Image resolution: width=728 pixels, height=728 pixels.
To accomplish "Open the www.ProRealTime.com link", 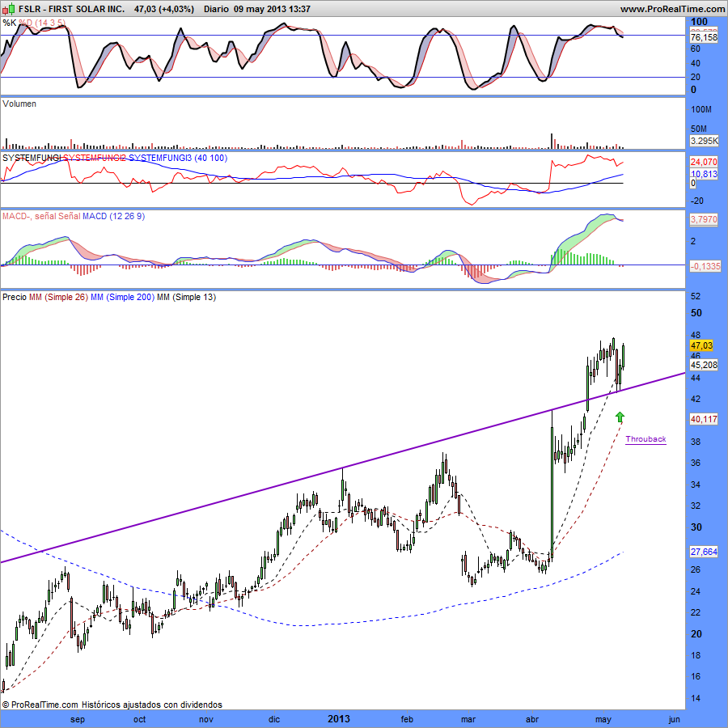I will tap(673, 9).
